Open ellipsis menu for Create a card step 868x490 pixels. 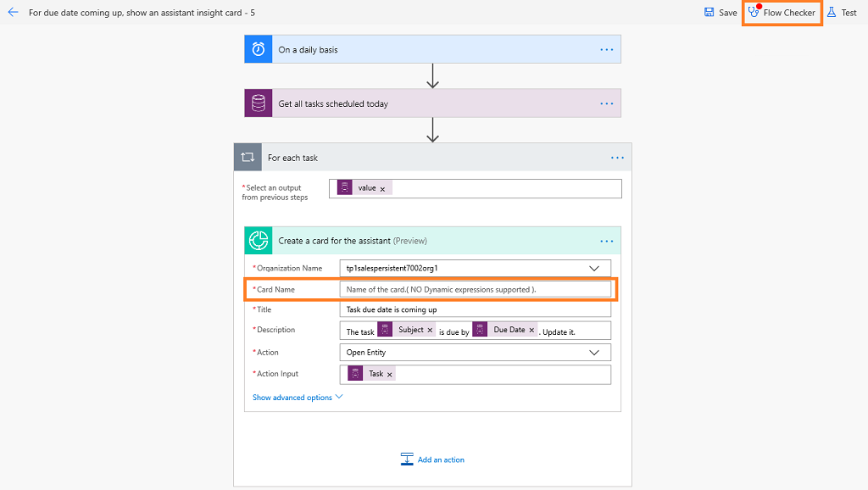607,242
